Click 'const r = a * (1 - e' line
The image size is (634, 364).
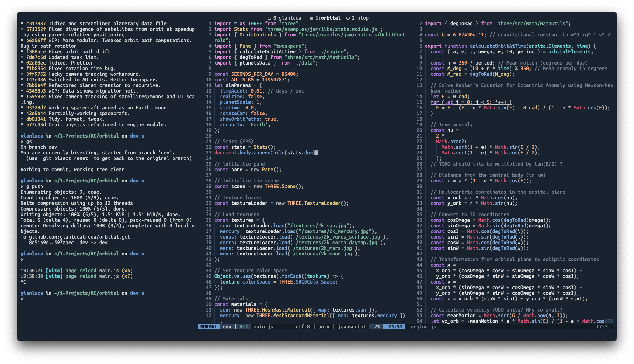click(x=481, y=181)
